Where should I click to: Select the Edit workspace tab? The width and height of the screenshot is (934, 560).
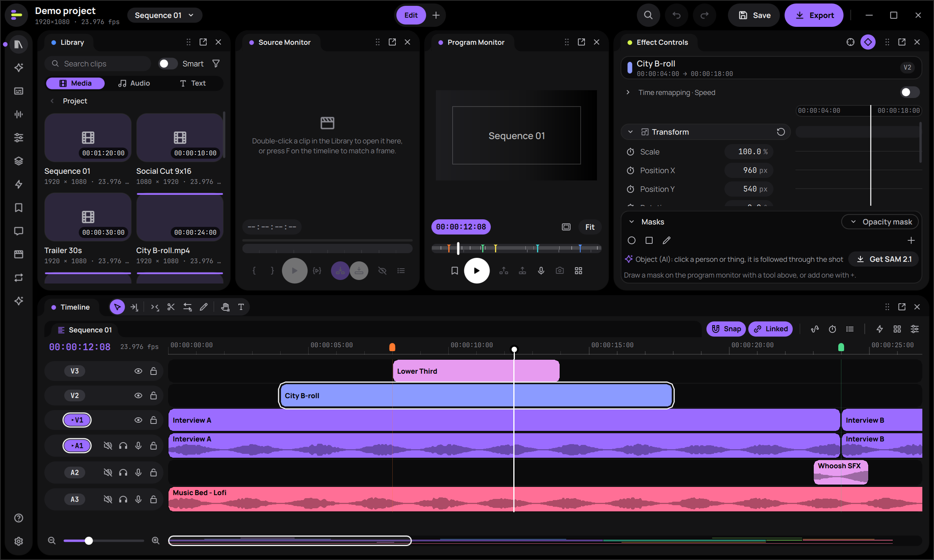411,15
